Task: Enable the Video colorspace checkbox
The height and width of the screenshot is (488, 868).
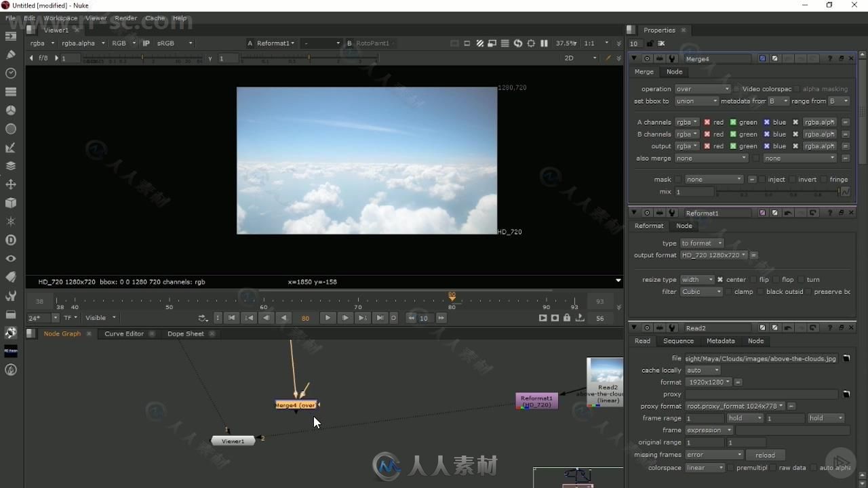Action: coord(737,89)
